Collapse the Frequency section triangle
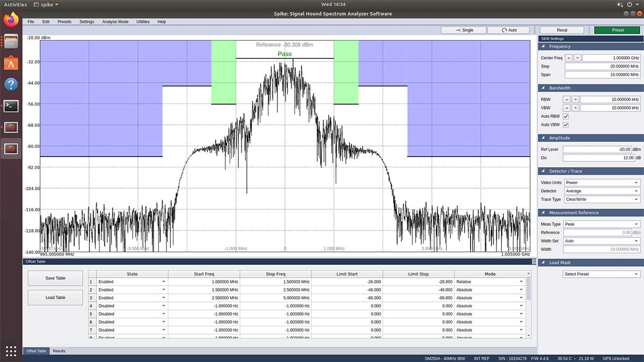 click(x=543, y=47)
